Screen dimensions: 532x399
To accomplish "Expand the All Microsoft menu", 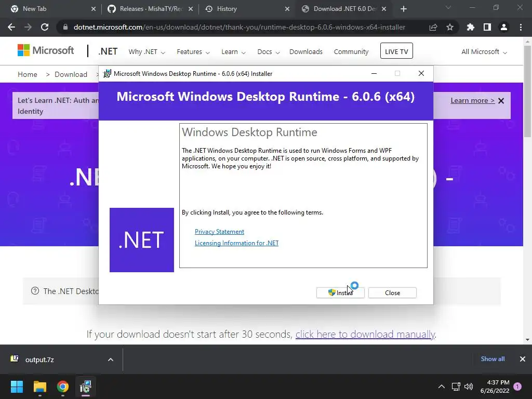I will pos(484,51).
